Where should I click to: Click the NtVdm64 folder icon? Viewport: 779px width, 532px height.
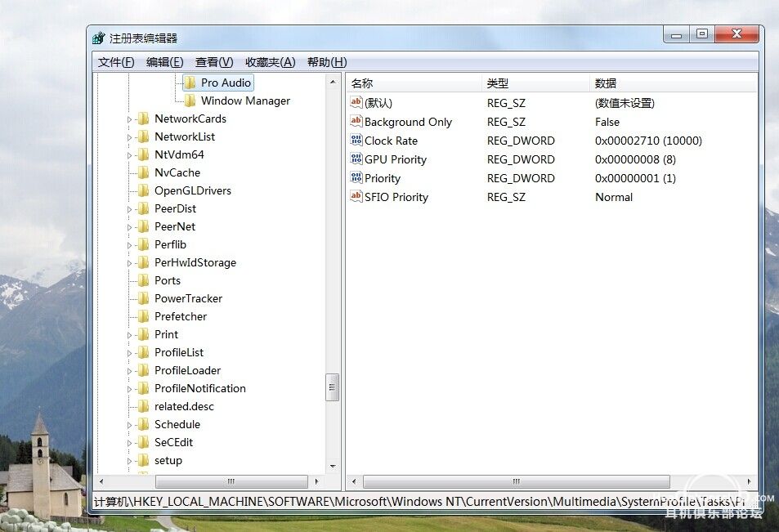click(144, 154)
